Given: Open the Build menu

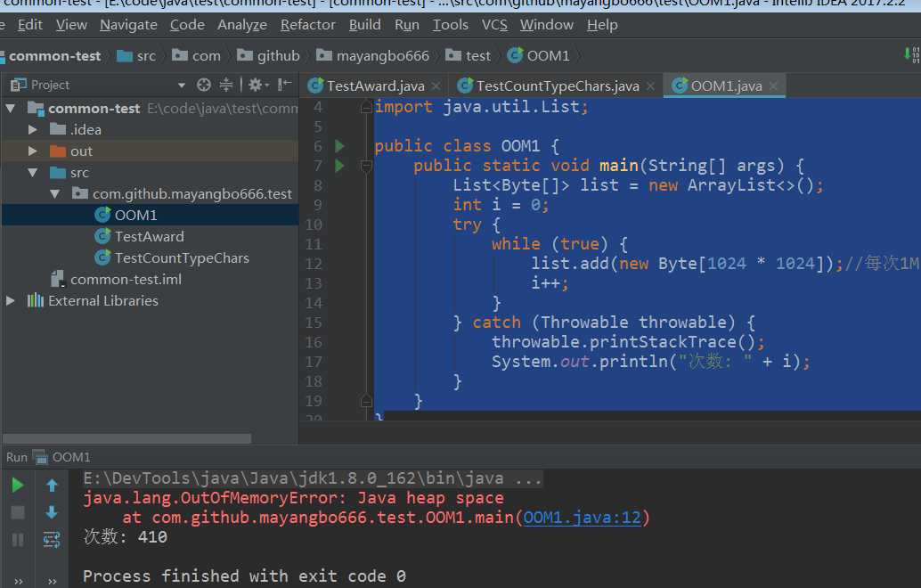Looking at the screenshot, I should point(365,25).
